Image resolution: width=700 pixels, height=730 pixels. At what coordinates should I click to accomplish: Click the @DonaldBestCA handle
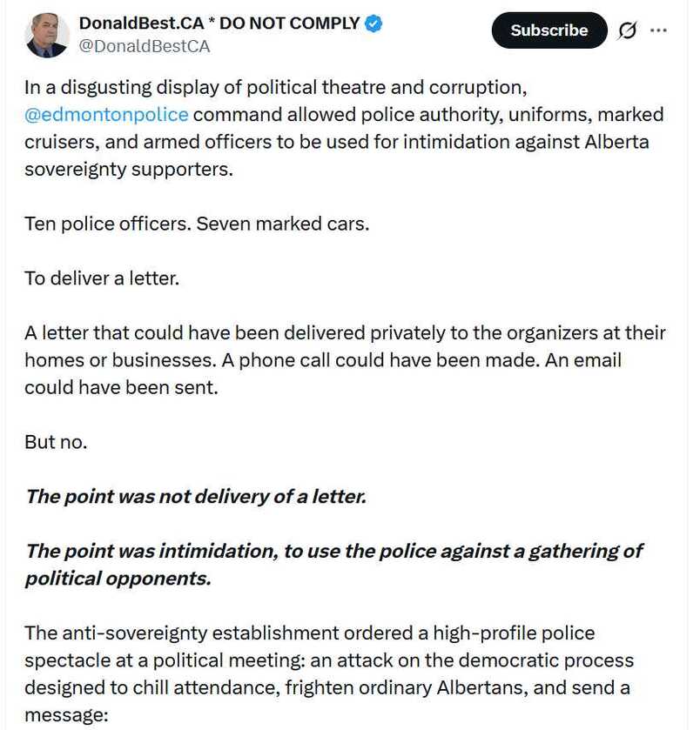(145, 47)
